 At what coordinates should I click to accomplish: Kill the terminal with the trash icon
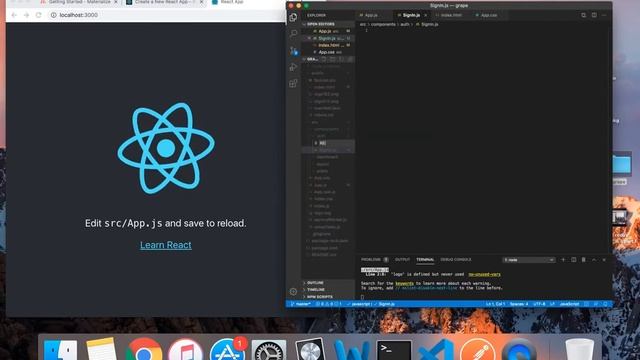click(584, 260)
